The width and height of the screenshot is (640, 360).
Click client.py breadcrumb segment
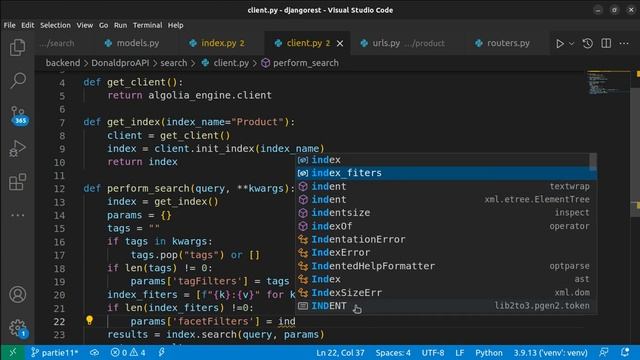pos(225,63)
